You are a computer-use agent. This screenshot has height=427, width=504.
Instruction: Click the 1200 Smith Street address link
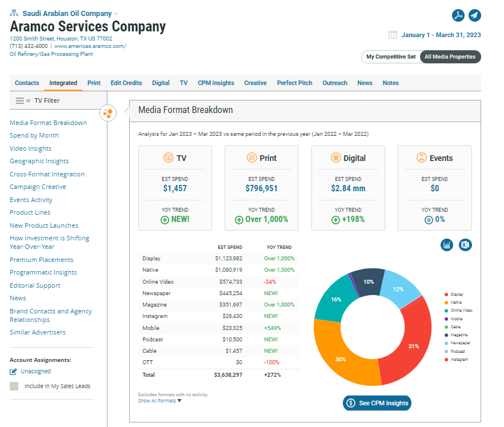tap(61, 38)
